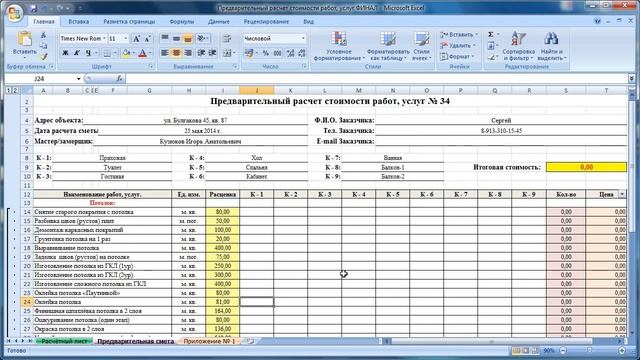Screen dimensions: 640x360
Task: Switch to the Рецензирование ribbon tab
Action: (266, 22)
